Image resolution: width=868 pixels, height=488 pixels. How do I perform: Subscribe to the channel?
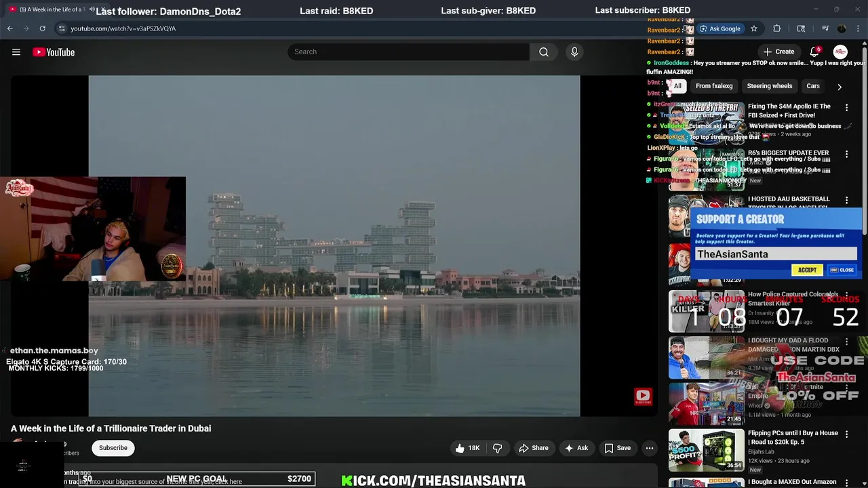113,448
